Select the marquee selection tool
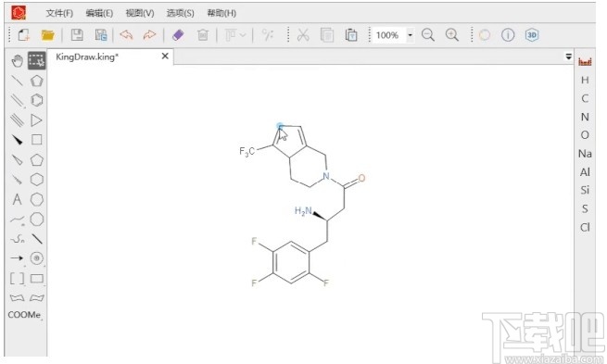The height and width of the screenshot is (364, 607). pos(37,61)
